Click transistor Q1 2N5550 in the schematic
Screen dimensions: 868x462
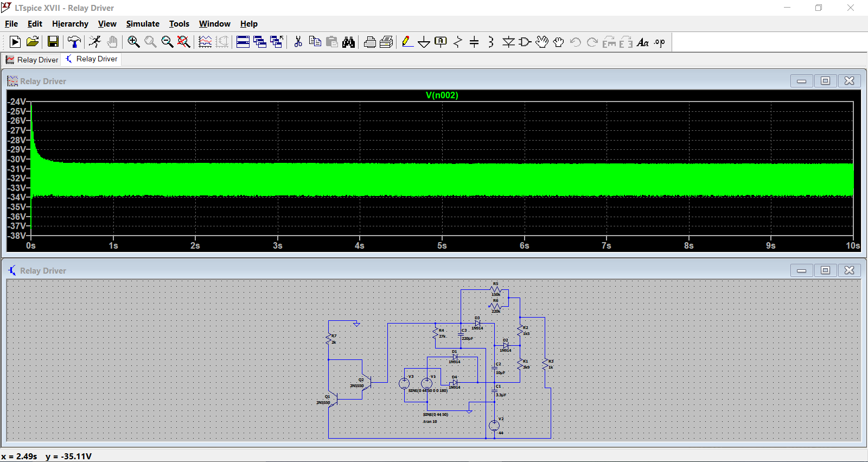click(333, 400)
